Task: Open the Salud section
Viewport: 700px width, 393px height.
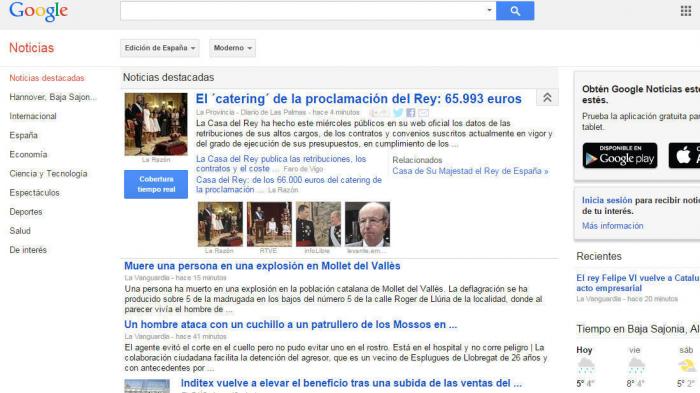Action: [x=20, y=231]
